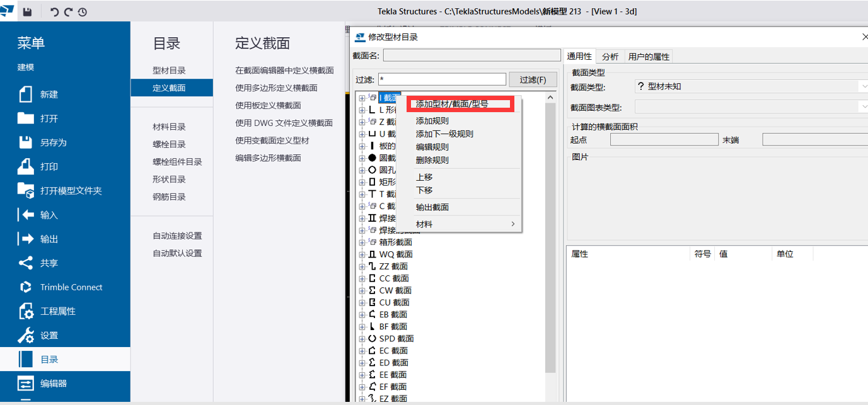Expand the ZZ 截面 tree node

(362, 266)
